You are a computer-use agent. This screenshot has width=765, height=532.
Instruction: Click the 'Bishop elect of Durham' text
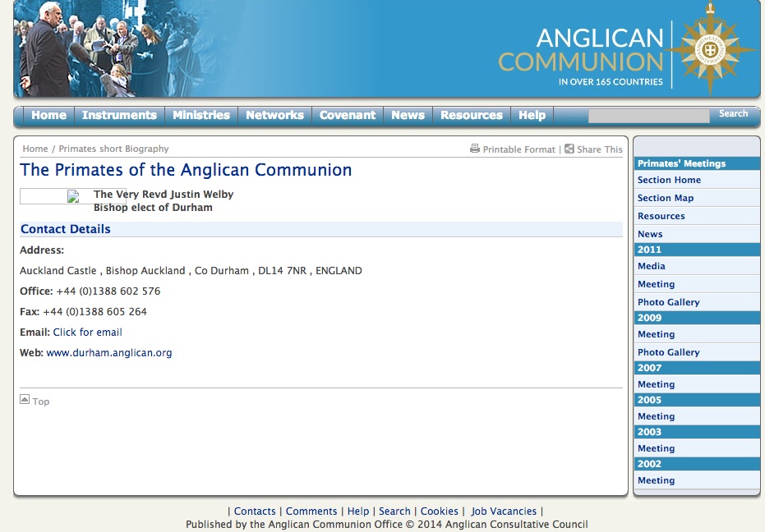pos(153,207)
